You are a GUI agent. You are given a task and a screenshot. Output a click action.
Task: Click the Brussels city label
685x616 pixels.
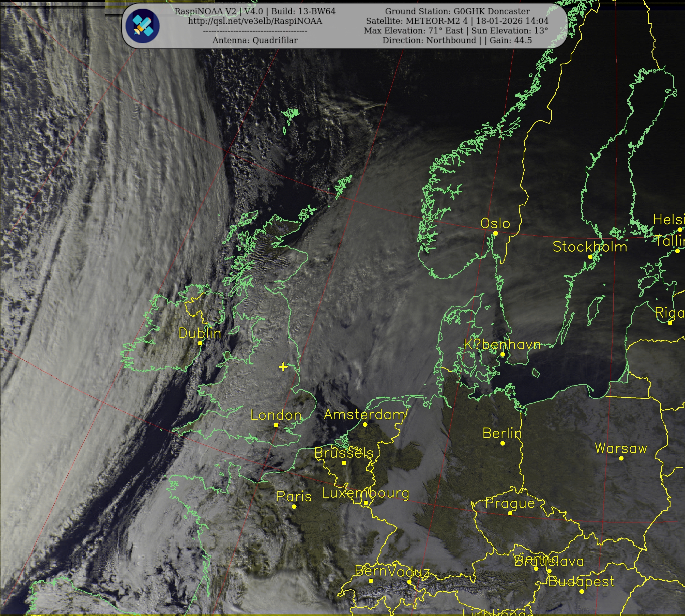[x=344, y=453]
